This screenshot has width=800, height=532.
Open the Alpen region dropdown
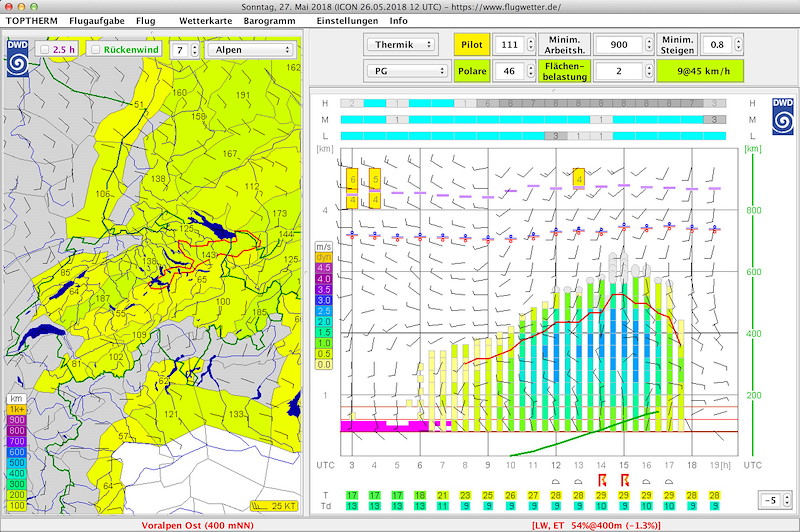click(252, 49)
